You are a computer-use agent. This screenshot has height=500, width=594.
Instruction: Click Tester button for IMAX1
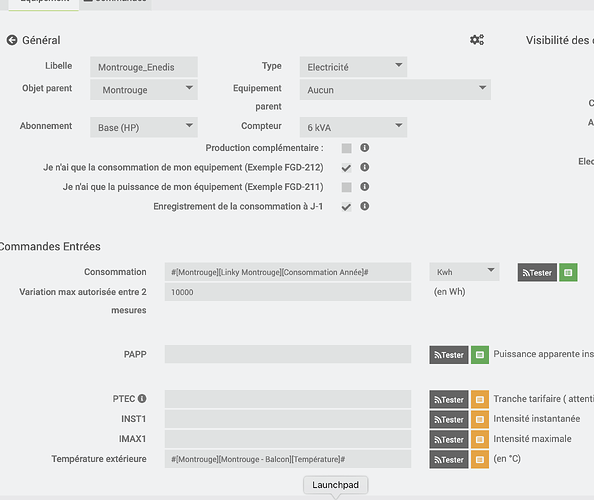tap(449, 440)
